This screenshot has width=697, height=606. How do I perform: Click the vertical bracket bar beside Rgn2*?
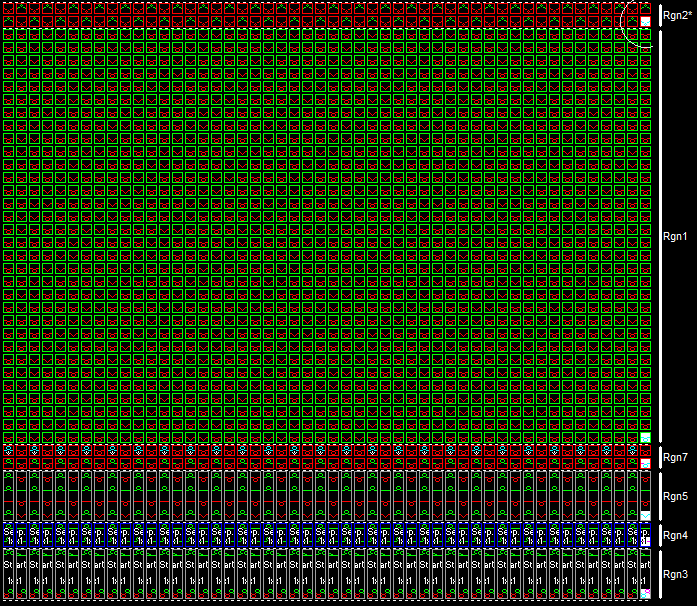pos(660,16)
